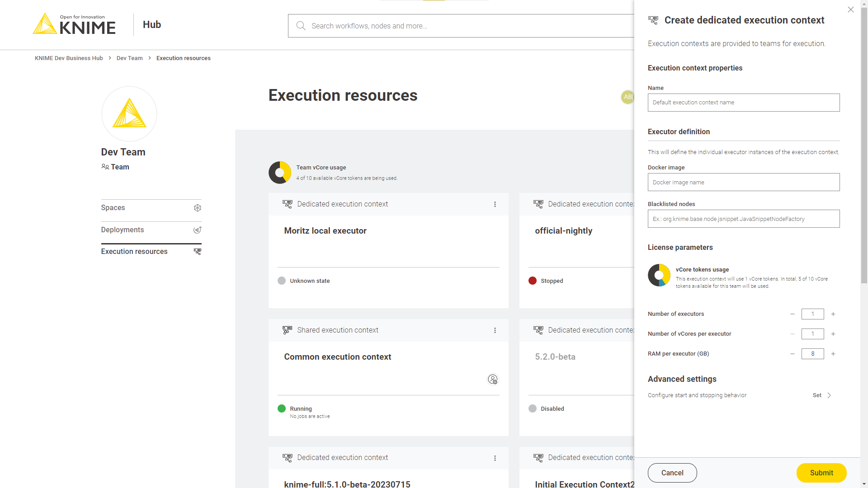Click shared context icon on Common execution card
The width and height of the screenshot is (868, 488).
point(287,330)
